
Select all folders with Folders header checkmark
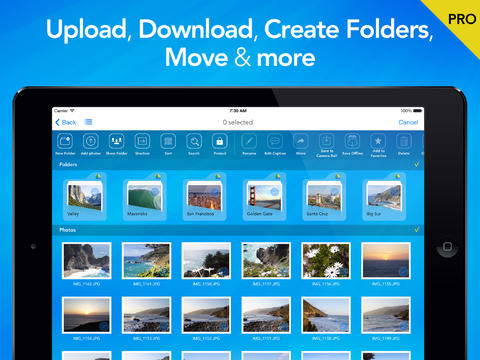click(x=417, y=164)
